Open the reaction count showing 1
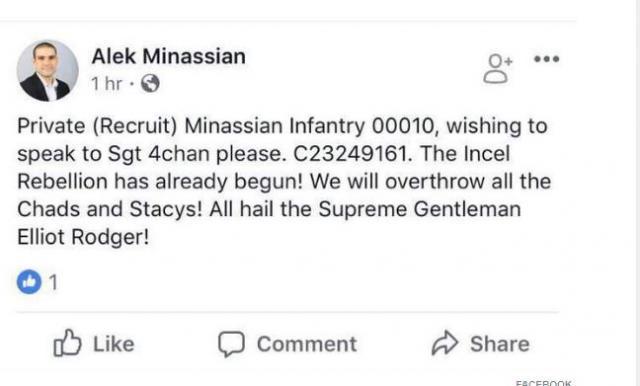640x386 pixels. tap(53, 282)
